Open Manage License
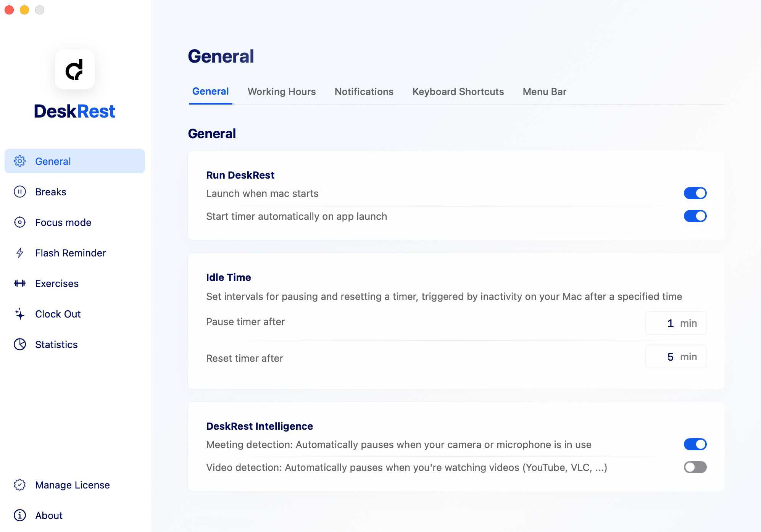The width and height of the screenshot is (761, 532). click(x=75, y=485)
